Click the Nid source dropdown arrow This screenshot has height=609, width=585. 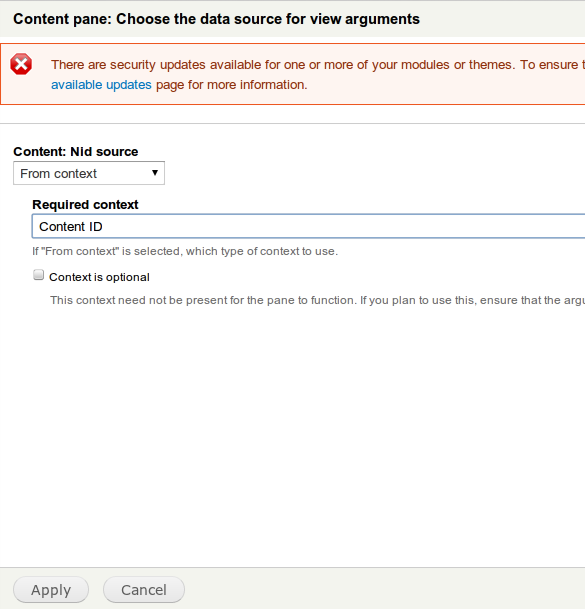tap(155, 173)
